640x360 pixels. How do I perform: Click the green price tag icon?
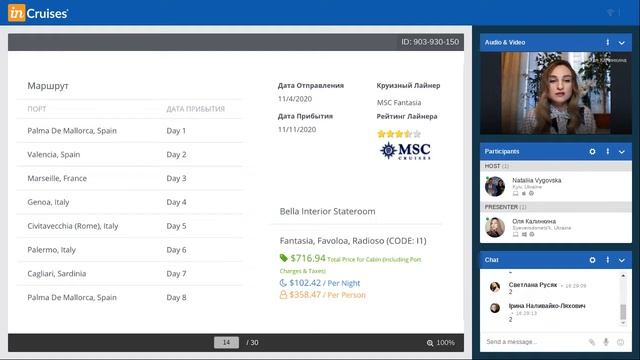point(284,258)
